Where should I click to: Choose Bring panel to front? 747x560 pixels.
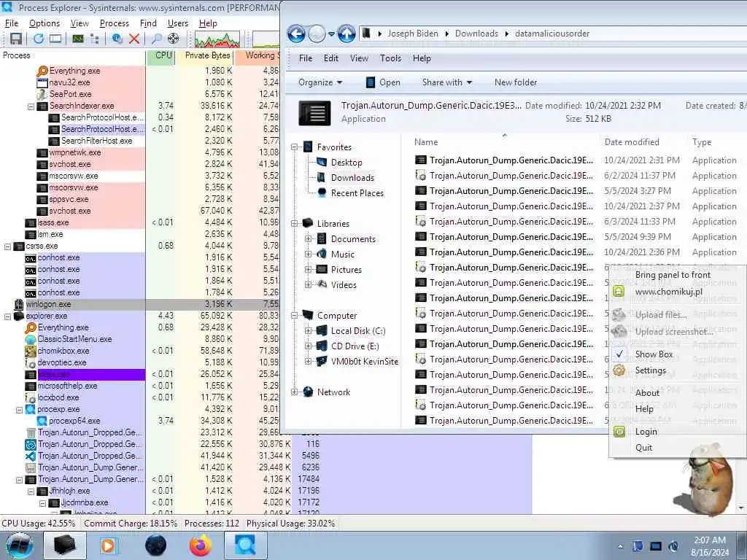[x=673, y=275]
